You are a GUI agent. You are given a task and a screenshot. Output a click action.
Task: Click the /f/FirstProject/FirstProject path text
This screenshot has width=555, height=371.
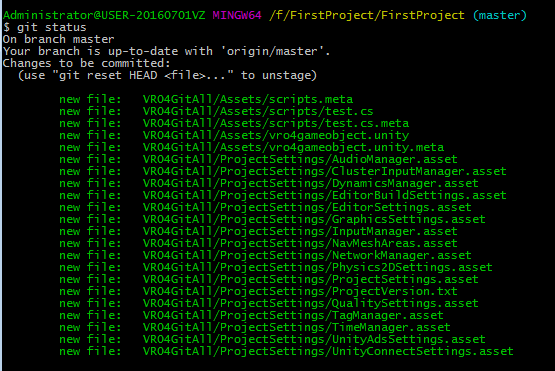coord(366,15)
